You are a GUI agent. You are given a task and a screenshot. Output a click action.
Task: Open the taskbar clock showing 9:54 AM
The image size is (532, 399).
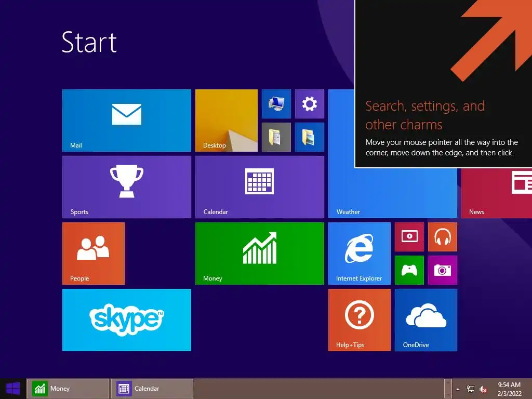[509, 389]
